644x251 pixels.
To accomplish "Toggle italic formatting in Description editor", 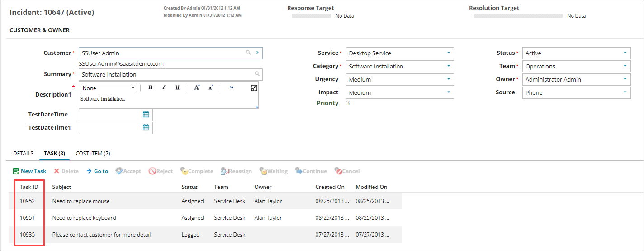I will pyautogui.click(x=164, y=88).
